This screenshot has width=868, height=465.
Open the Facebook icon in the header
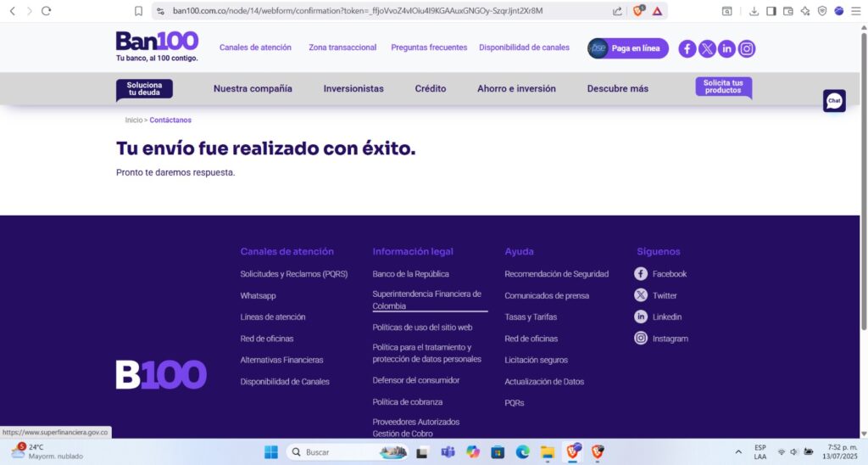coord(687,48)
